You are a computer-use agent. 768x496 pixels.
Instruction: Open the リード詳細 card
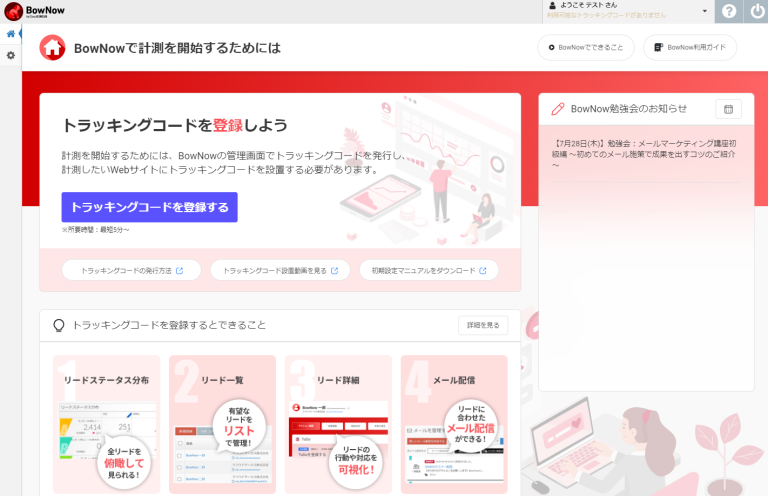tap(338, 424)
